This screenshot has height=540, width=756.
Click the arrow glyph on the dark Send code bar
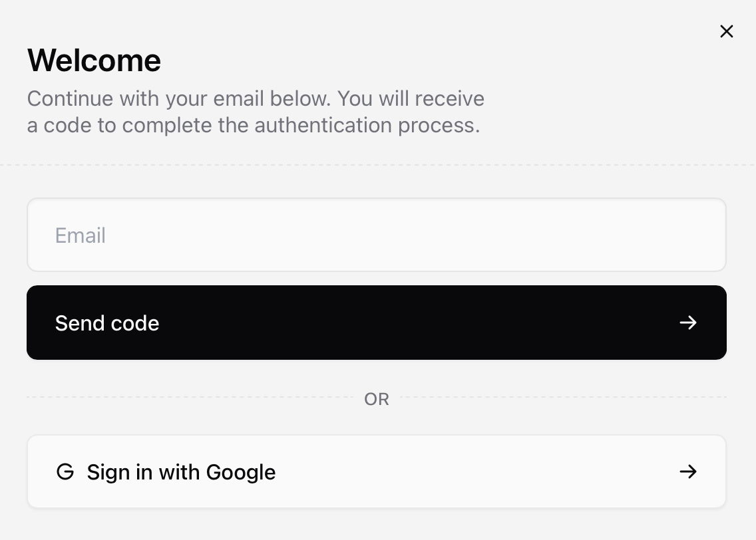pos(688,323)
